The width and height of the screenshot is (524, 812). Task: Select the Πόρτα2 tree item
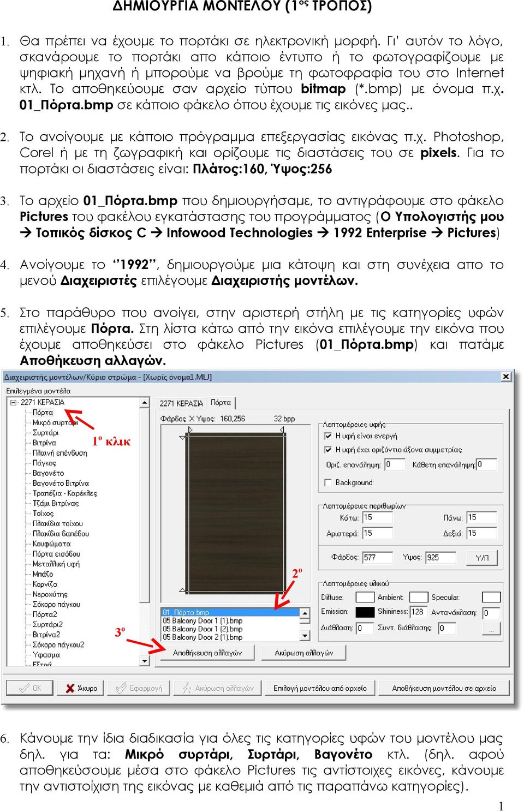45,614
